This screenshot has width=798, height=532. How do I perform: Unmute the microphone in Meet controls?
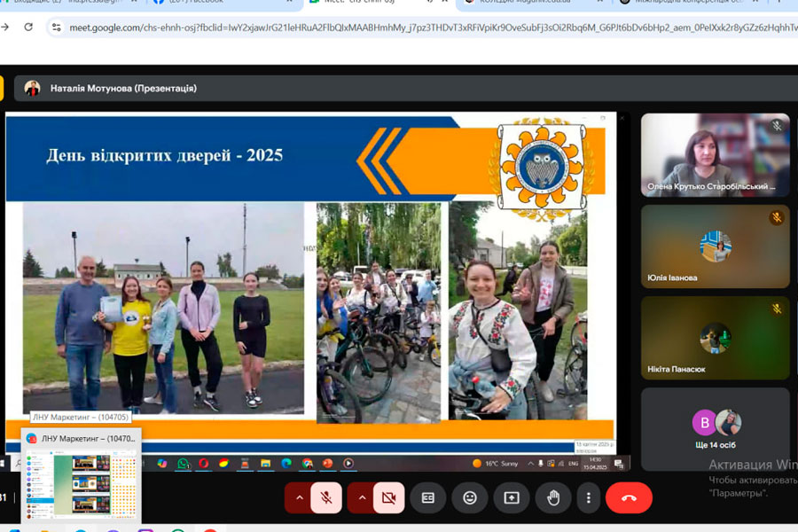[326, 497]
